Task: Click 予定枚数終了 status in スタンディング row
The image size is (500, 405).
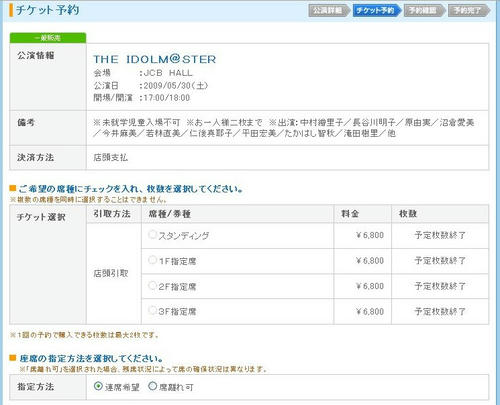Action: tap(440, 235)
